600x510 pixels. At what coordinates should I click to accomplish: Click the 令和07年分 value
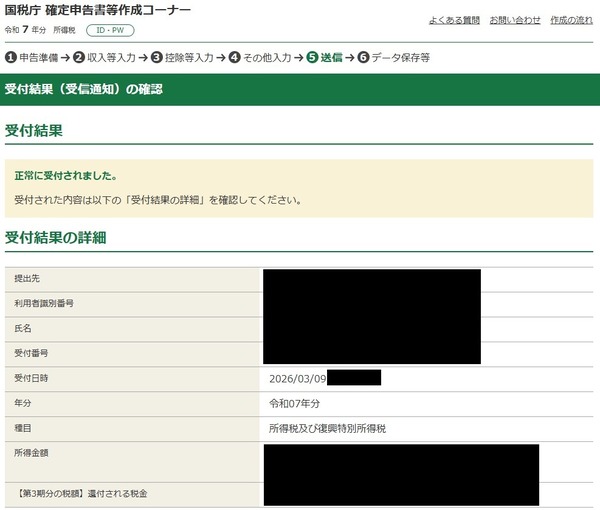pyautogui.click(x=294, y=404)
